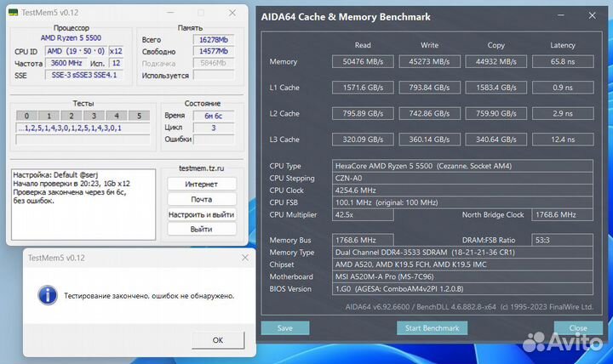Click L2 Cache Read value 795.89 GB/s
This screenshot has height=364, width=613.
click(x=363, y=114)
